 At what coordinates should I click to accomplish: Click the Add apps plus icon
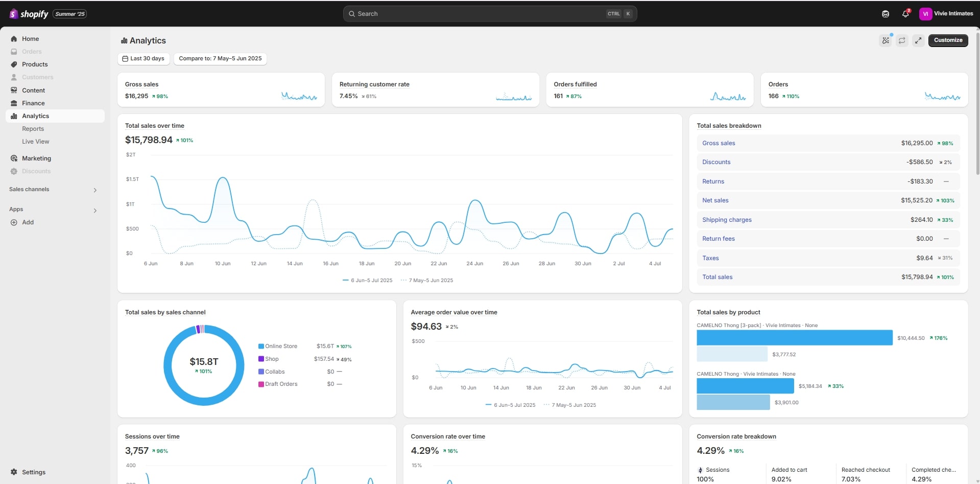tap(14, 222)
